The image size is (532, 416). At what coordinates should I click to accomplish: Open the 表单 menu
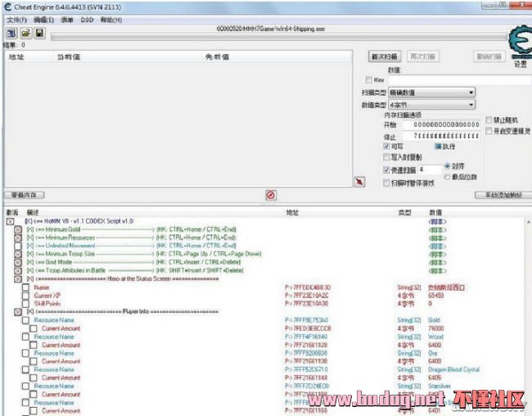pyautogui.click(x=67, y=20)
